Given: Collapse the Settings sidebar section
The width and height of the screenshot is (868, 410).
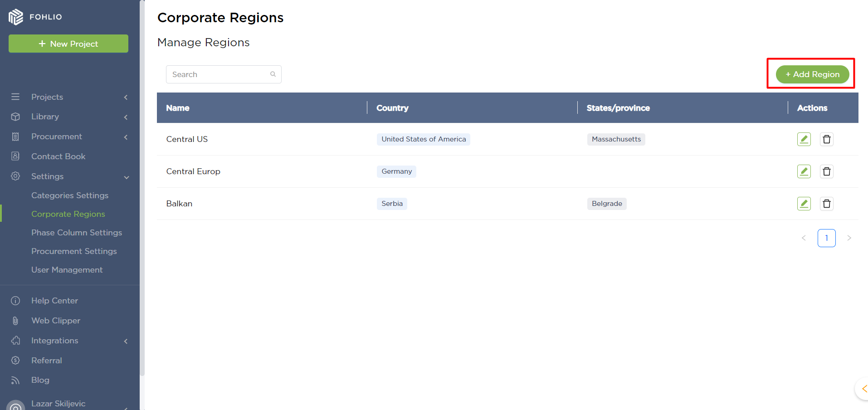Looking at the screenshot, I should [47, 176].
